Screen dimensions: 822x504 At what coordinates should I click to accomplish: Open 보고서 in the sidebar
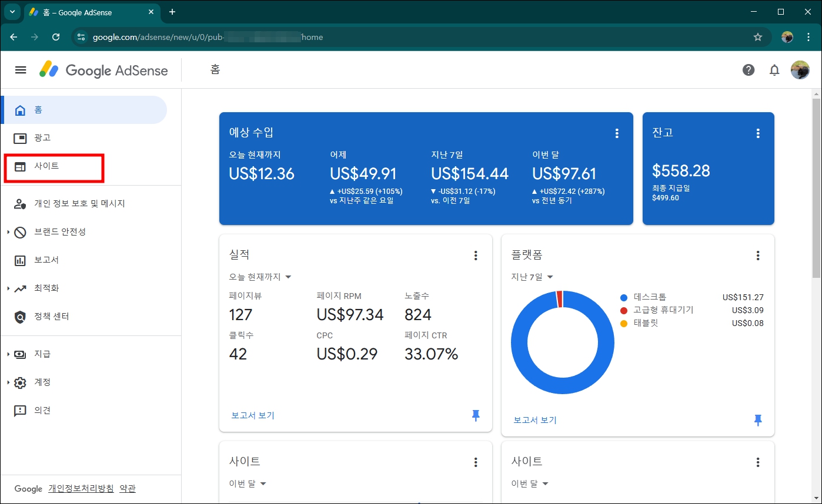(84, 260)
